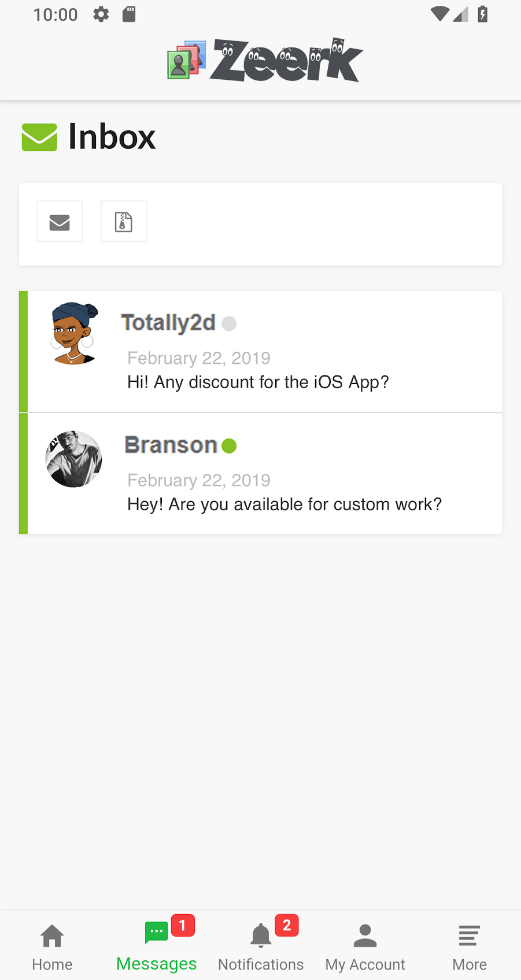Tap the Totally2d username
Image resolution: width=521 pixels, height=980 pixels.
pyautogui.click(x=168, y=323)
